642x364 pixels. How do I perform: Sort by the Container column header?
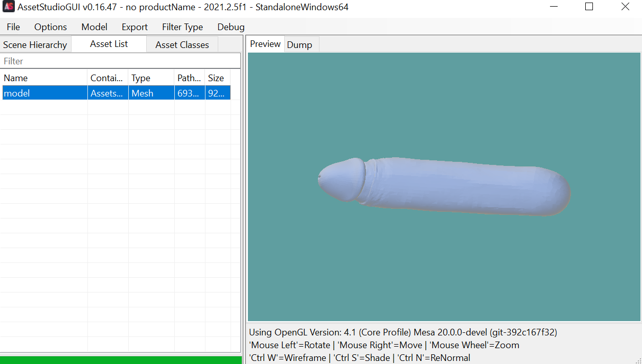coord(108,78)
